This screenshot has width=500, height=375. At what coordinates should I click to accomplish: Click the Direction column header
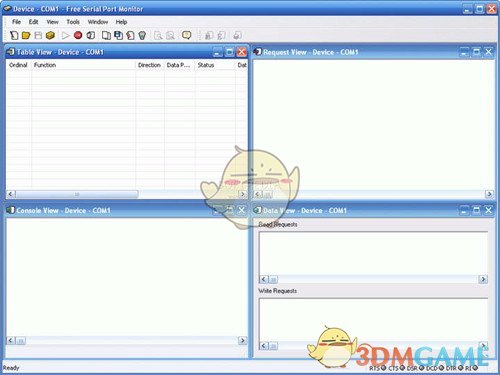[150, 65]
